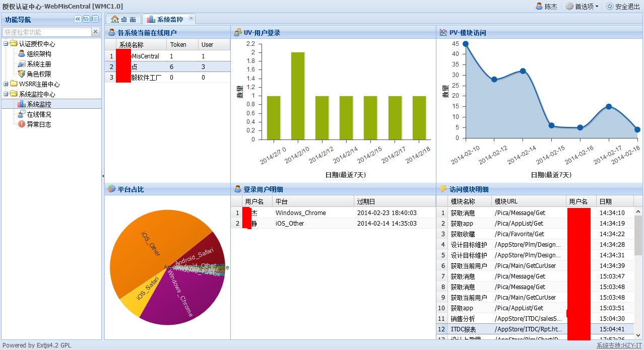The width and height of the screenshot is (644, 350).
Task: Click the power icon for 安全退出
Action: [610, 7]
